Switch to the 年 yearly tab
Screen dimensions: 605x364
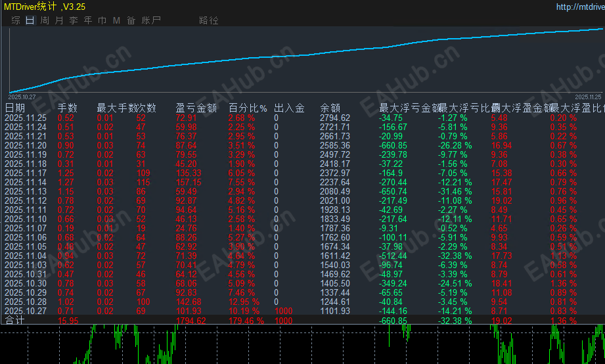pos(88,20)
